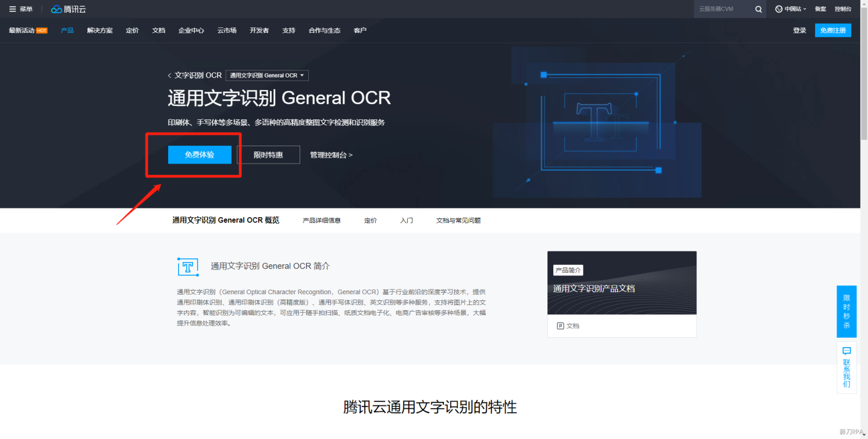Viewport: 868px width, 439px height.
Task: Click the 登录 link
Action: pos(799,30)
